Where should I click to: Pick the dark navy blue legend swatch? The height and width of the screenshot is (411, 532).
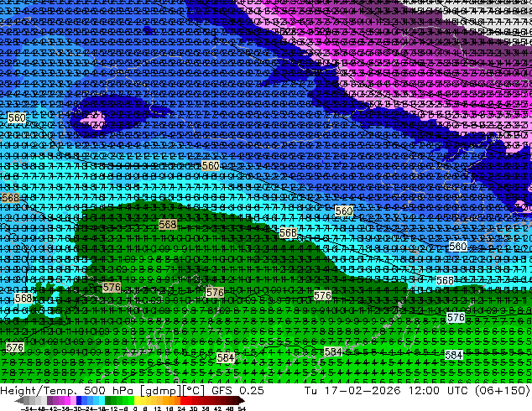click(79, 401)
